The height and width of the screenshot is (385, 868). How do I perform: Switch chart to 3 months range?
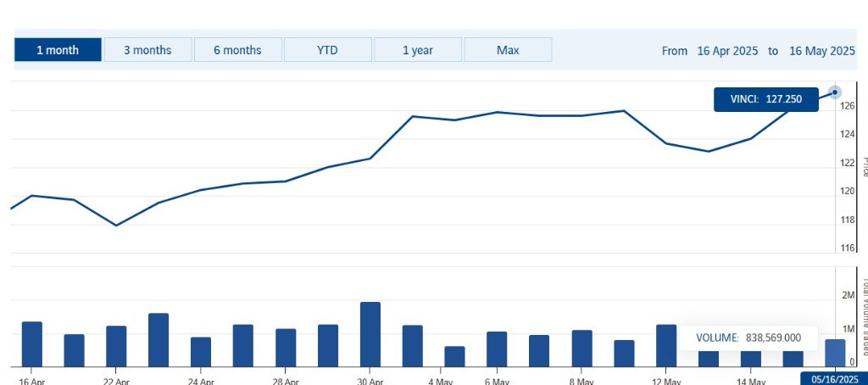pos(147,50)
